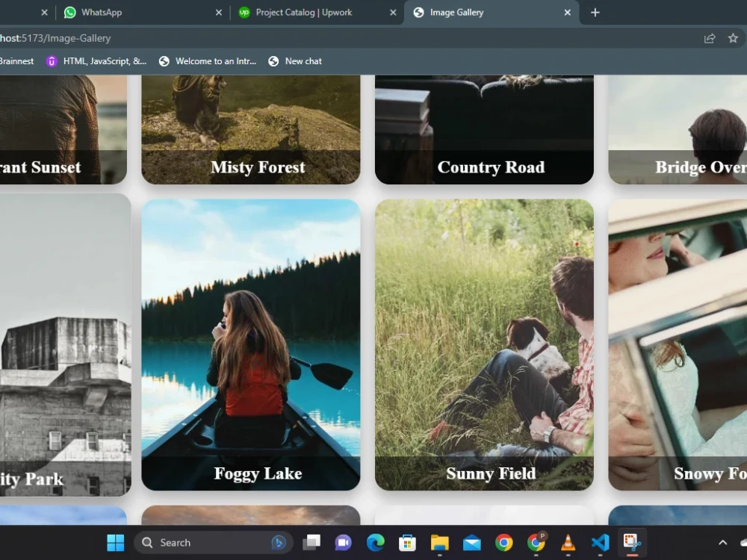The width and height of the screenshot is (747, 560).
Task: Open Visual Studio Code from taskbar
Action: [x=601, y=542]
